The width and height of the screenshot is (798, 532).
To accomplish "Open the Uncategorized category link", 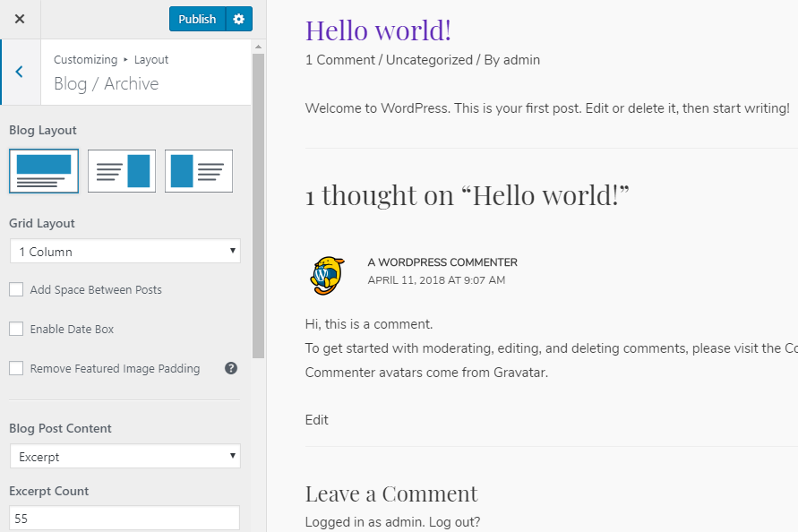I will click(429, 60).
